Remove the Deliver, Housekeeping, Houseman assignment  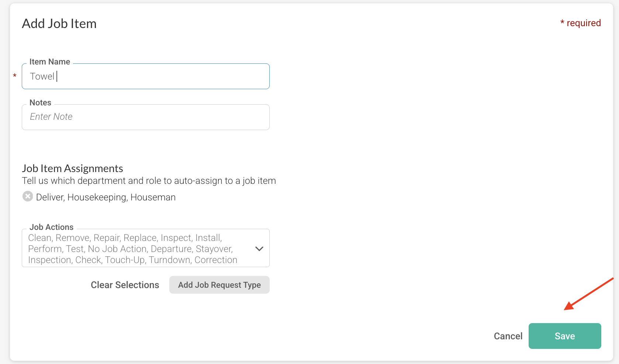[28, 196]
